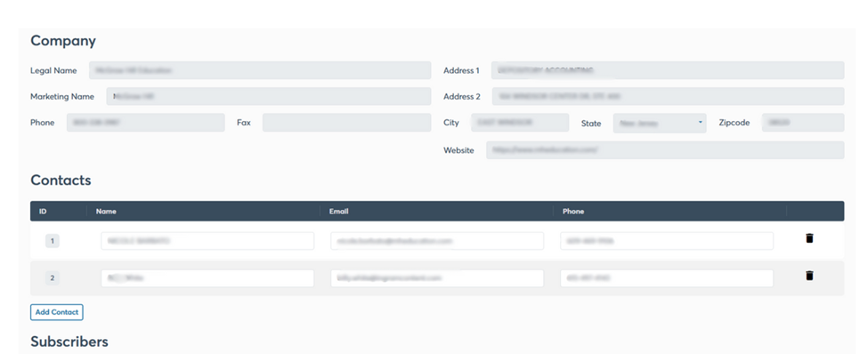Click the Address 2 field
This screenshot has width=868, height=354.
(669, 96)
